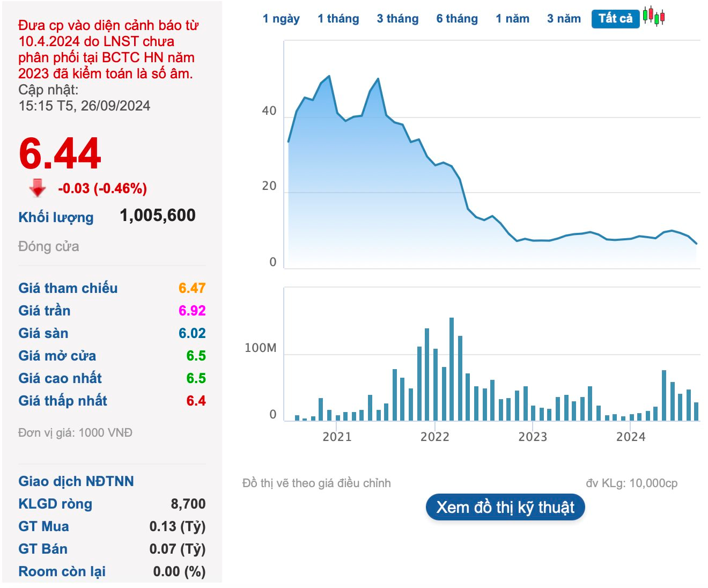
Task: Click the 'Giá sàn' label
Action: (x=43, y=333)
